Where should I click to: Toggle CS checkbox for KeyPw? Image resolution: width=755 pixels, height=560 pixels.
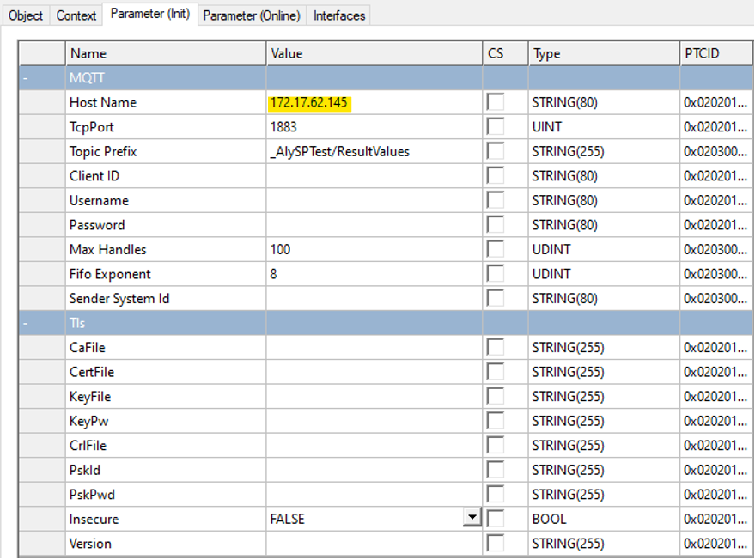(496, 421)
